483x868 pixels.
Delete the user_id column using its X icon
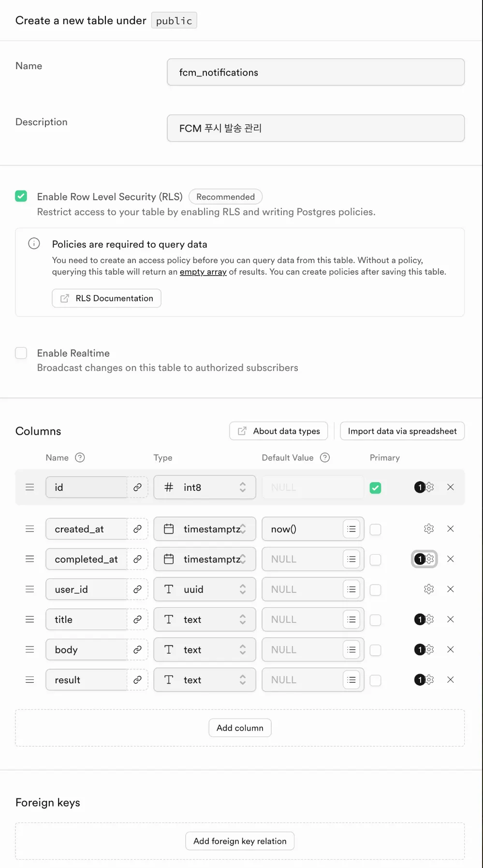coord(450,589)
